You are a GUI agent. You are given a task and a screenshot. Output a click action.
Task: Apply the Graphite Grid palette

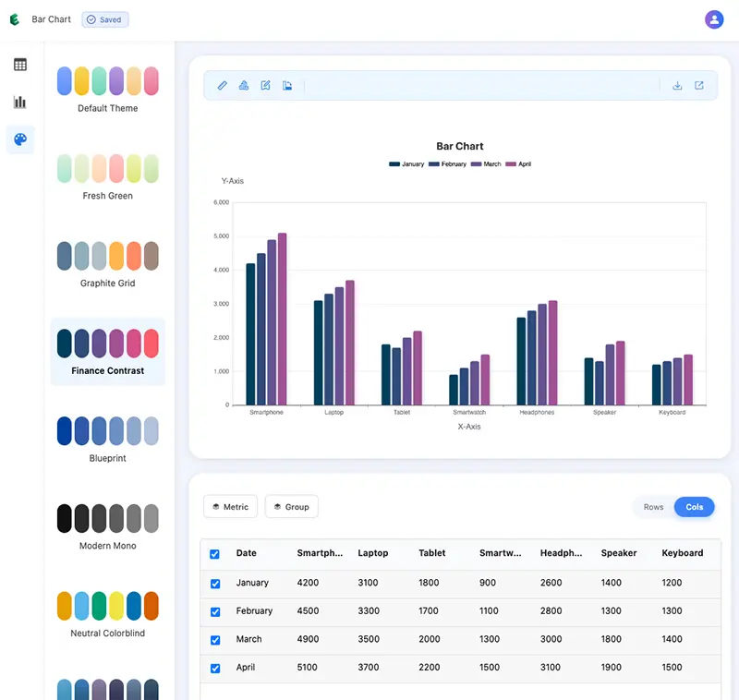click(108, 265)
